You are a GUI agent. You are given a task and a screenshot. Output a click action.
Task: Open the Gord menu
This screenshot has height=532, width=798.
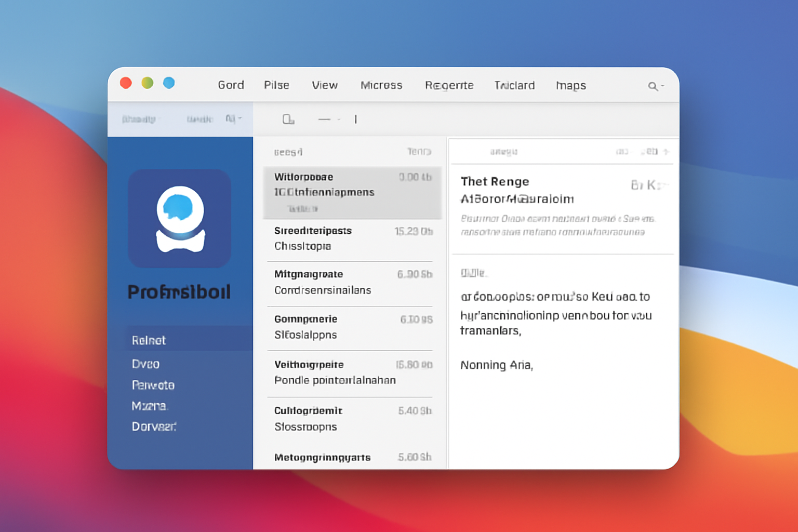pos(231,85)
